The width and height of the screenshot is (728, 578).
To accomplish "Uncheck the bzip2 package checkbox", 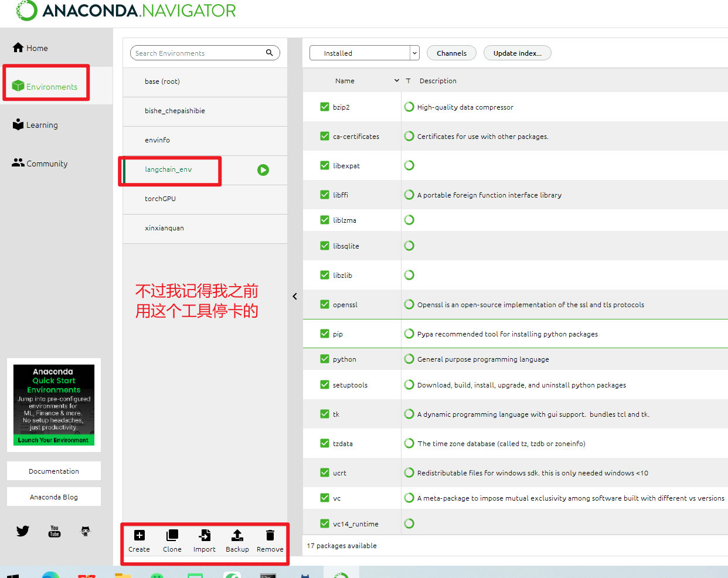I will click(325, 107).
